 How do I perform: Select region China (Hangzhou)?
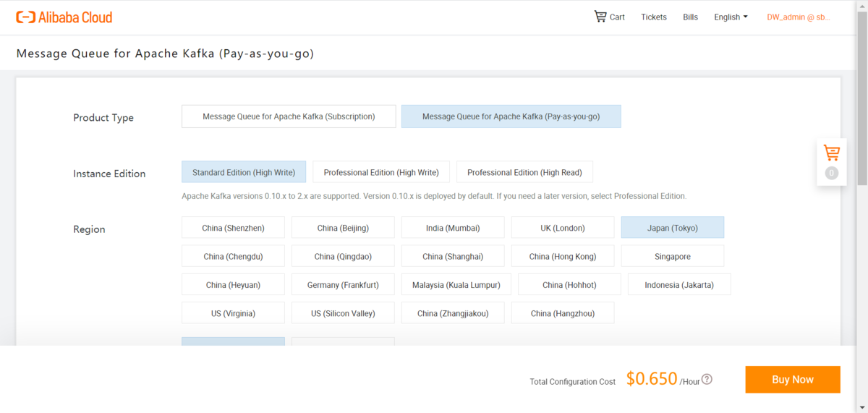coord(563,312)
